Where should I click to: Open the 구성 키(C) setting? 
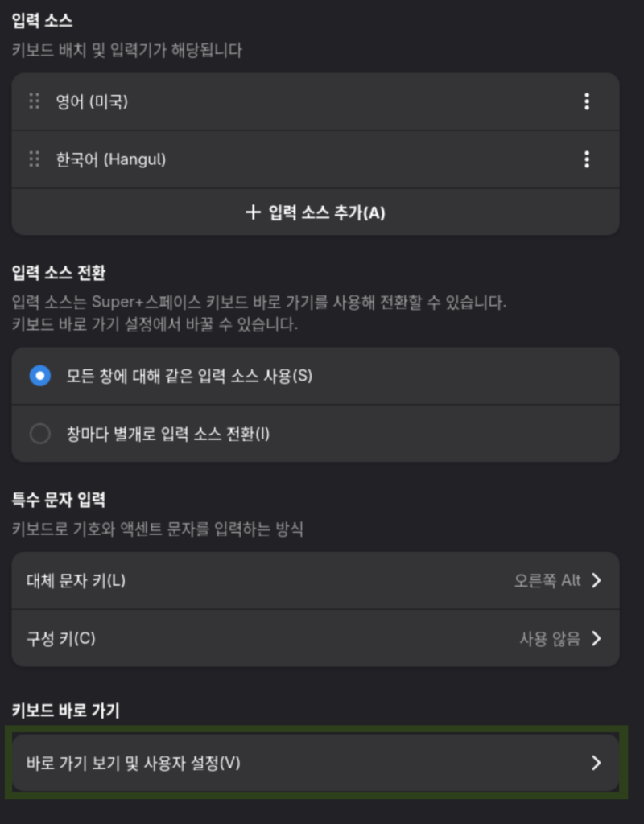(x=61, y=639)
